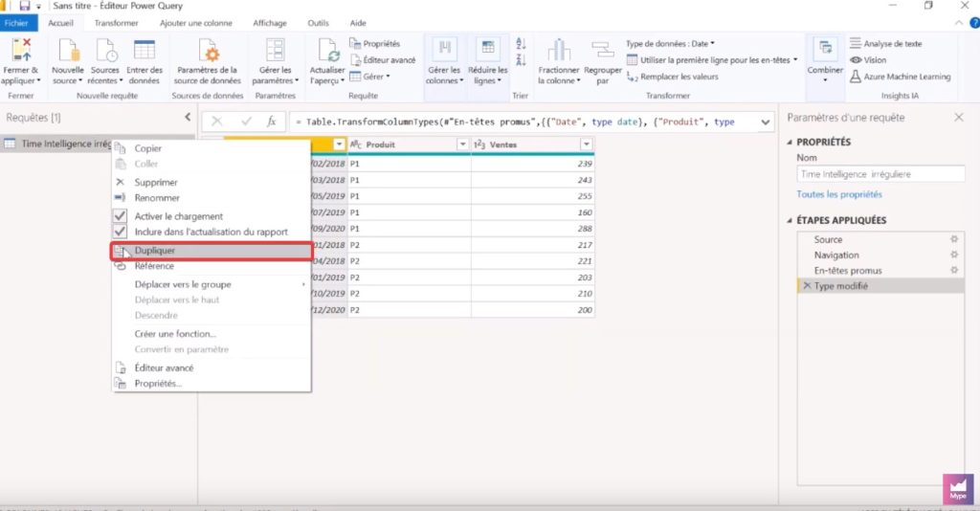Switch to Ajouter une colonne tab
The image size is (980, 511).
click(195, 23)
